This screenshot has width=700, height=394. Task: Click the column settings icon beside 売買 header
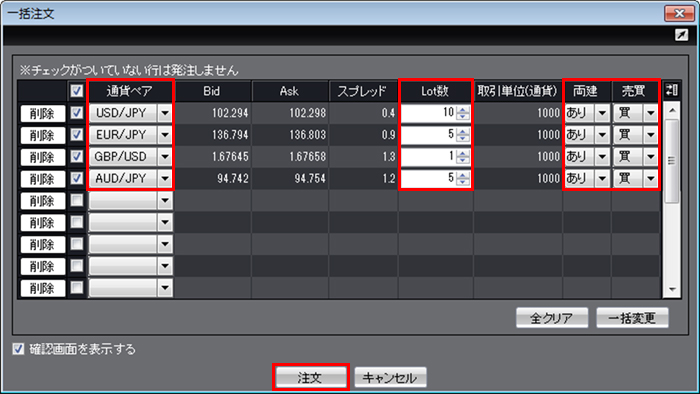[671, 91]
